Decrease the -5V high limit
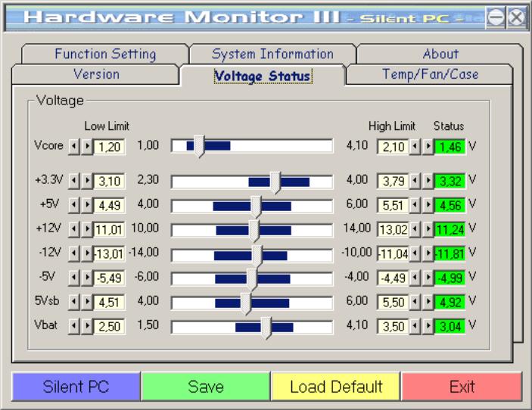Screen dimensions: 532x410 (x=415, y=278)
